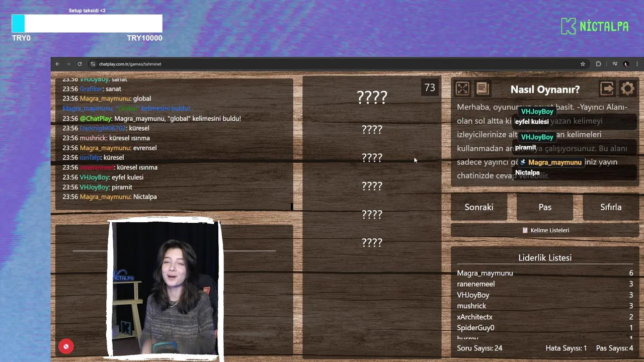Bookmark this page with the star
The image size is (644, 362).
(583, 64)
